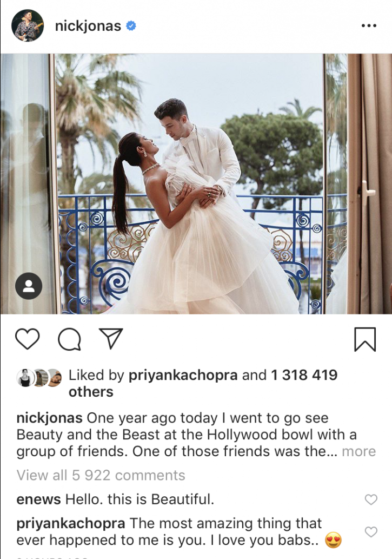392x559 pixels.
Task: Click the blue verified badge
Action: tap(131, 25)
